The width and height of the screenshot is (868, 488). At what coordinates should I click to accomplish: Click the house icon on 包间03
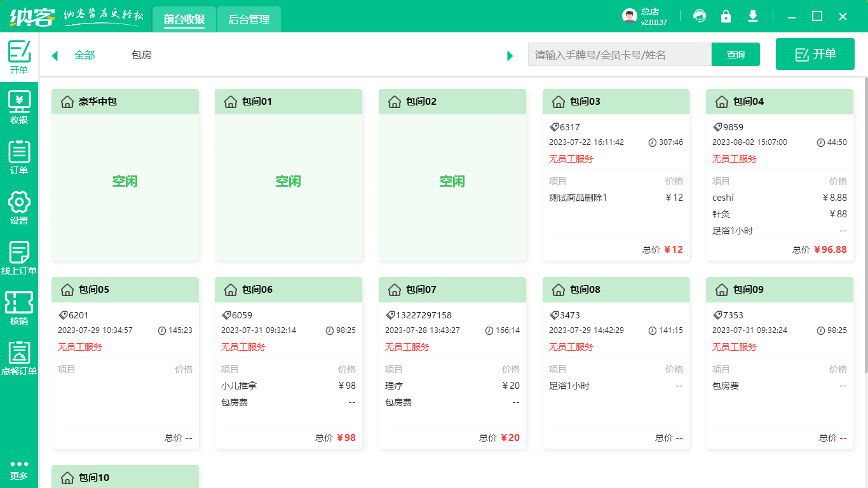point(559,102)
